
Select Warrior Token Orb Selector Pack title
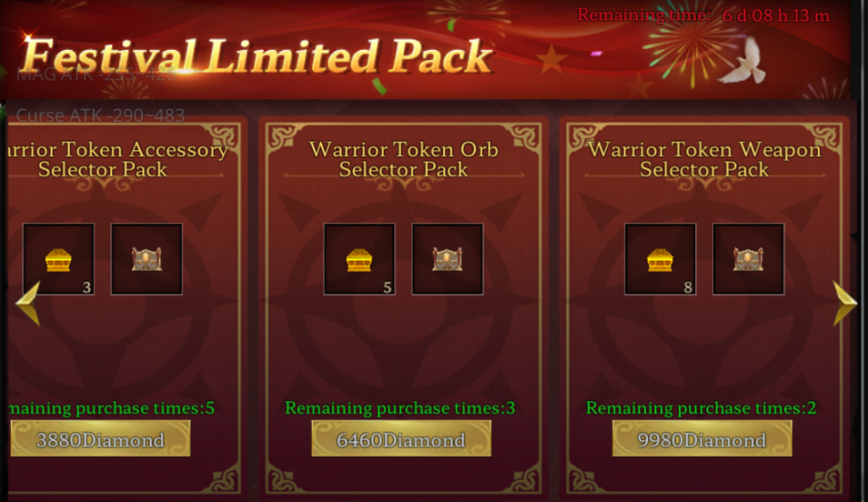tap(403, 159)
